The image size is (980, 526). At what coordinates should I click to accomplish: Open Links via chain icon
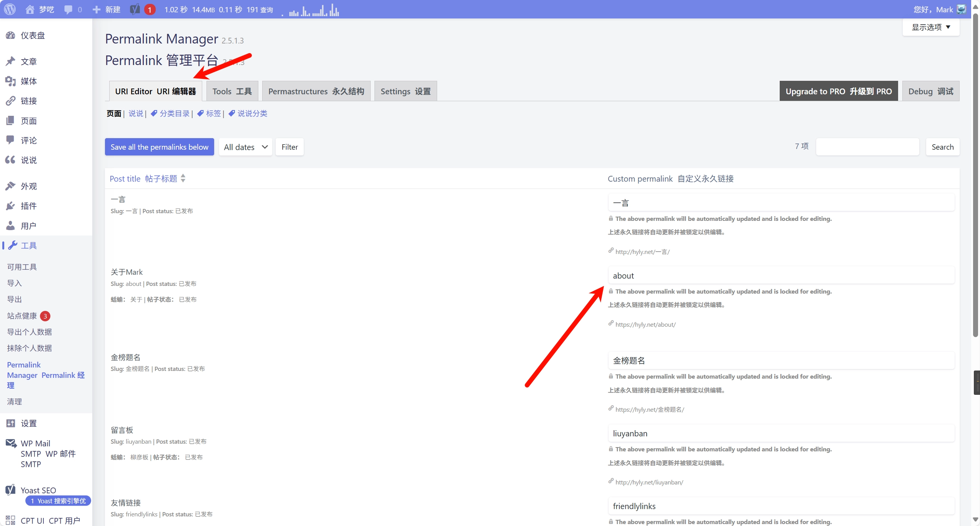(10, 101)
